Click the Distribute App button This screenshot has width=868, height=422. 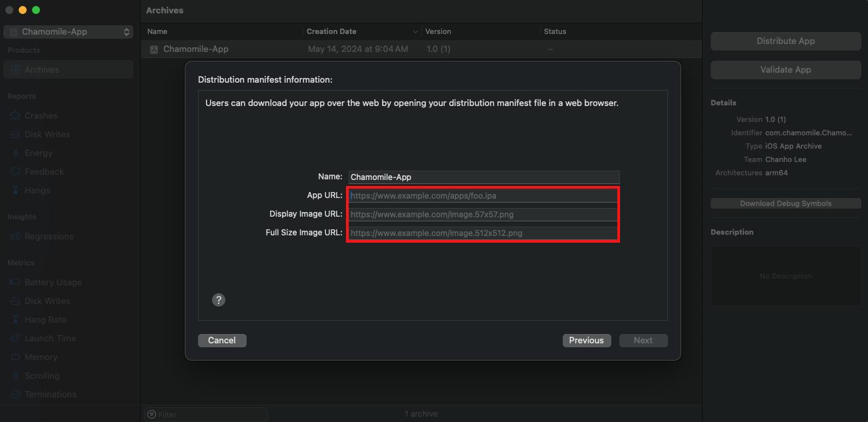point(785,41)
